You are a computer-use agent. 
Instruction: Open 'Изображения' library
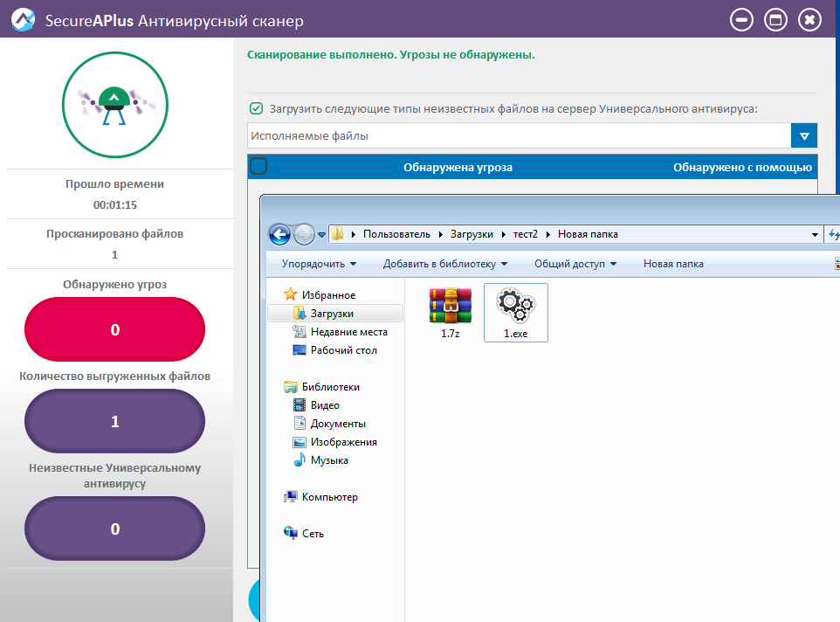[x=343, y=442]
